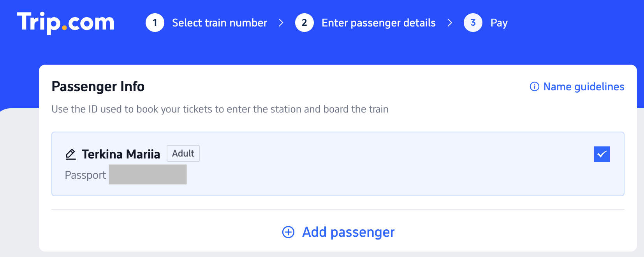
Task: Click the plus circle icon for Add passenger
Action: (x=288, y=232)
